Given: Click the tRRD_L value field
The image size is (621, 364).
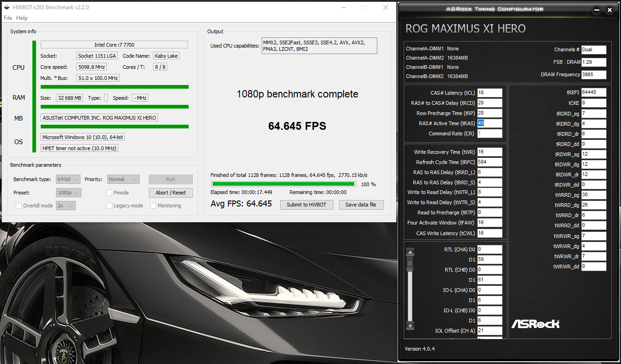Looking at the screenshot, I should click(490, 172).
